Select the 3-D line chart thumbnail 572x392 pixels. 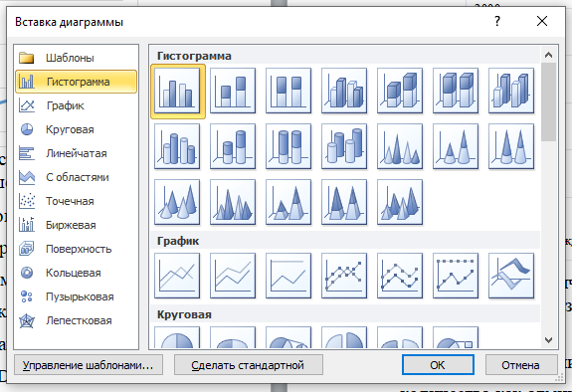tap(511, 276)
